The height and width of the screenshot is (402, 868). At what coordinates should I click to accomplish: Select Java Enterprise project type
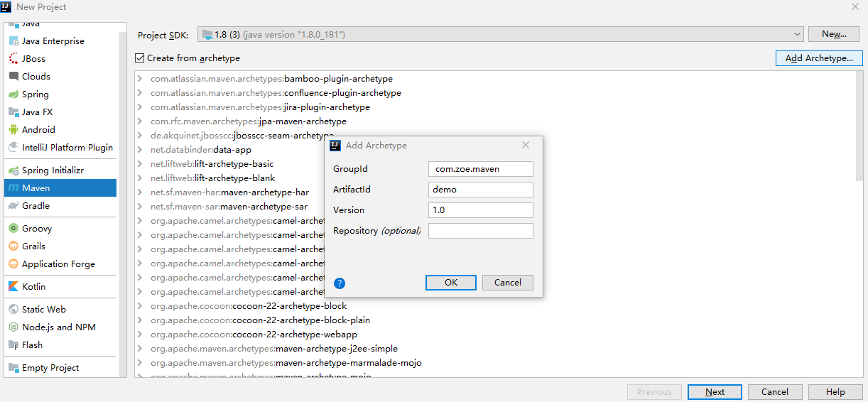click(x=60, y=41)
